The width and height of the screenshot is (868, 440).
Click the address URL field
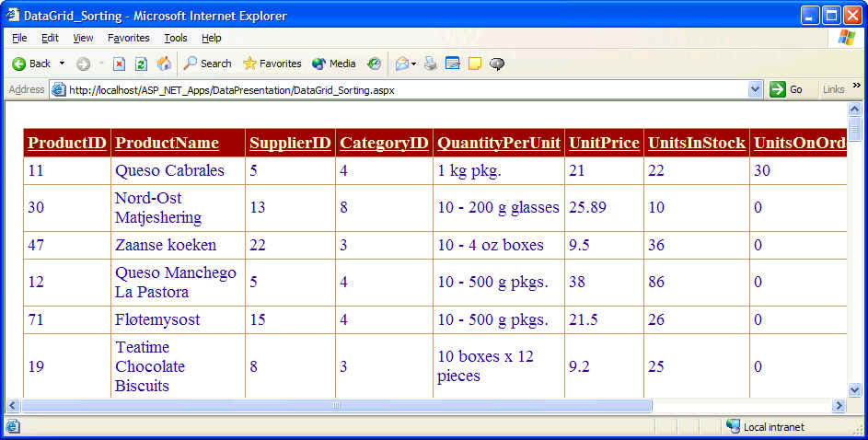click(x=405, y=89)
